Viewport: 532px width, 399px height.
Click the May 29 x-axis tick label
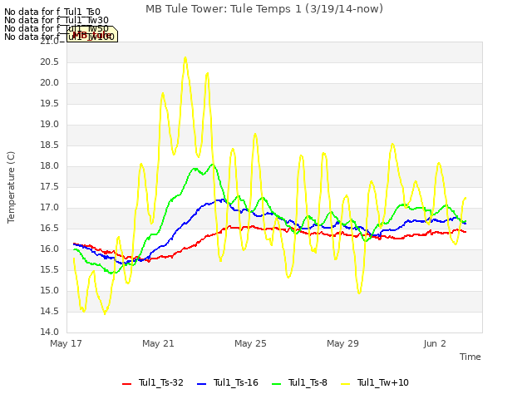342,343
